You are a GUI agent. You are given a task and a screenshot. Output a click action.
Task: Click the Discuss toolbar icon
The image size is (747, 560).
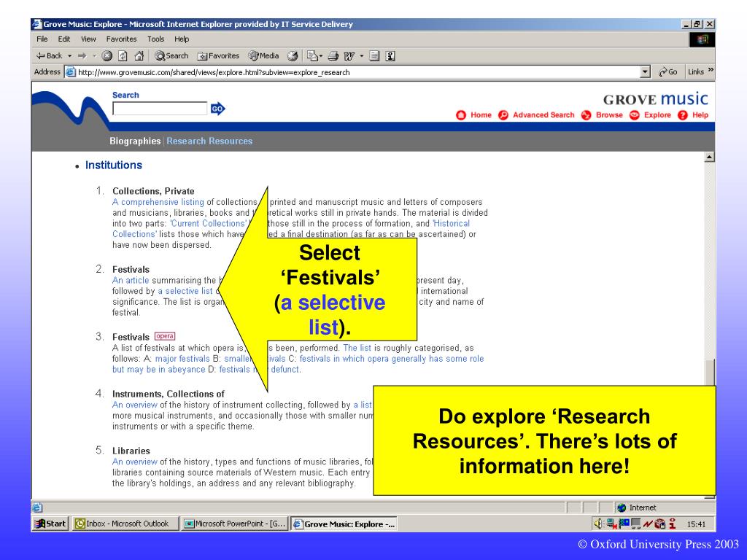tap(374, 56)
